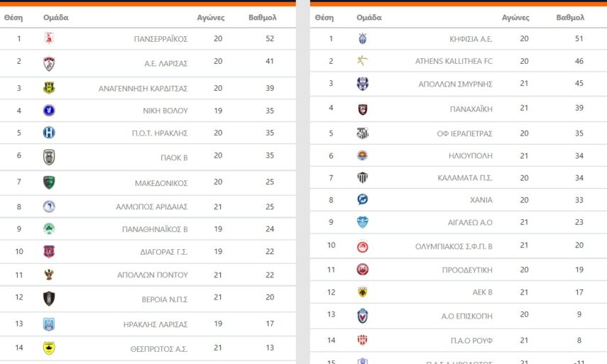Click the Παναχαϊκή team crest
This screenshot has width=607, height=364.
[363, 109]
